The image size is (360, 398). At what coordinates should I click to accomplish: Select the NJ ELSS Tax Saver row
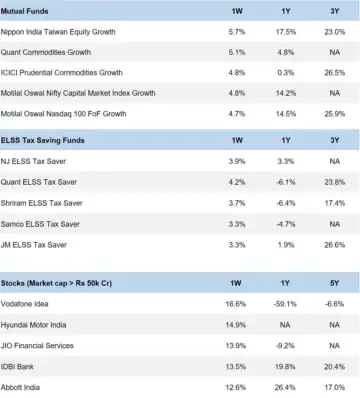[x=180, y=161]
